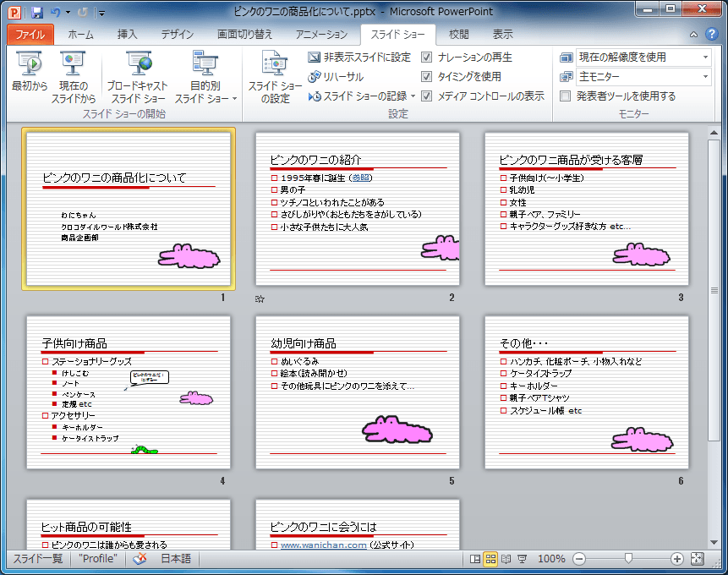Image resolution: width=728 pixels, height=575 pixels.
Task: Select slide 4 子供向け商品
Action: (129, 392)
